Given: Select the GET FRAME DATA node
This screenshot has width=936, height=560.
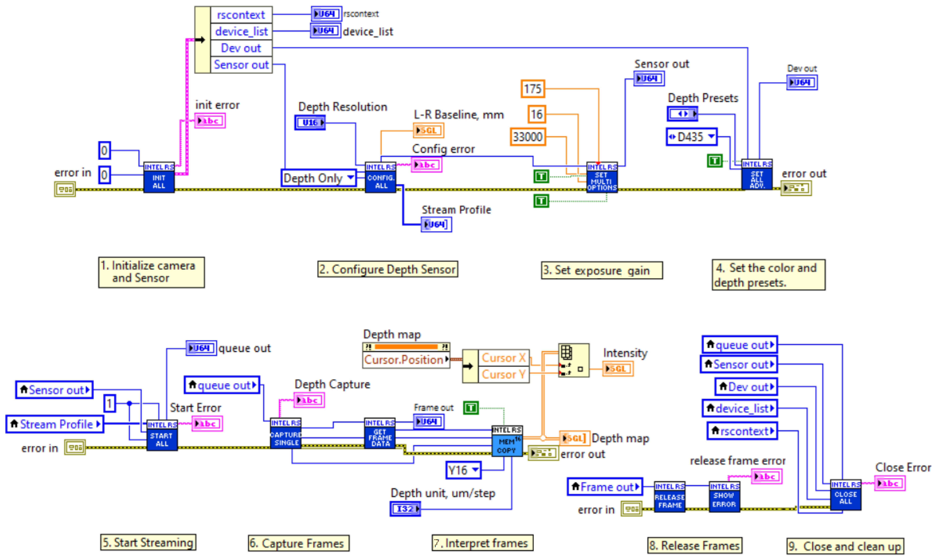Looking at the screenshot, I should (380, 433).
